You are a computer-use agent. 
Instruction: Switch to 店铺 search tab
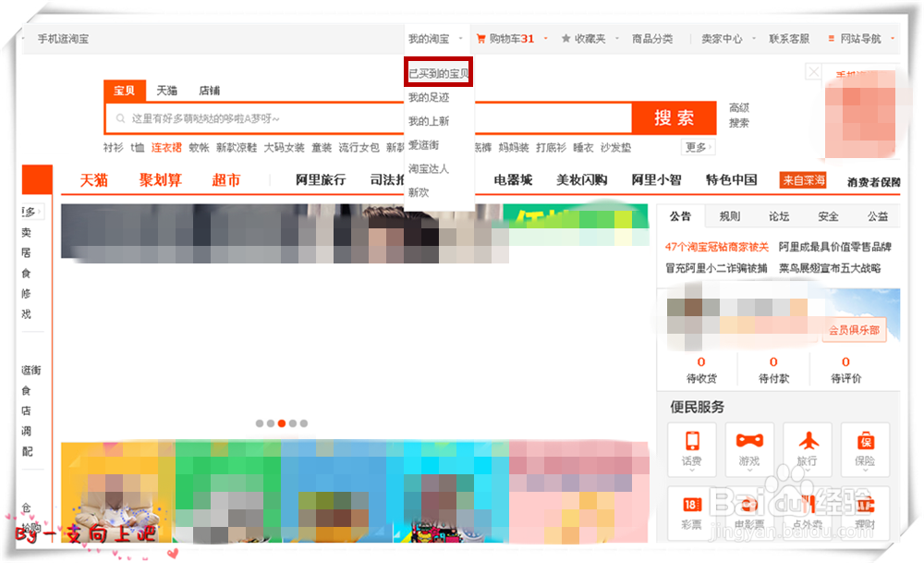tap(209, 91)
